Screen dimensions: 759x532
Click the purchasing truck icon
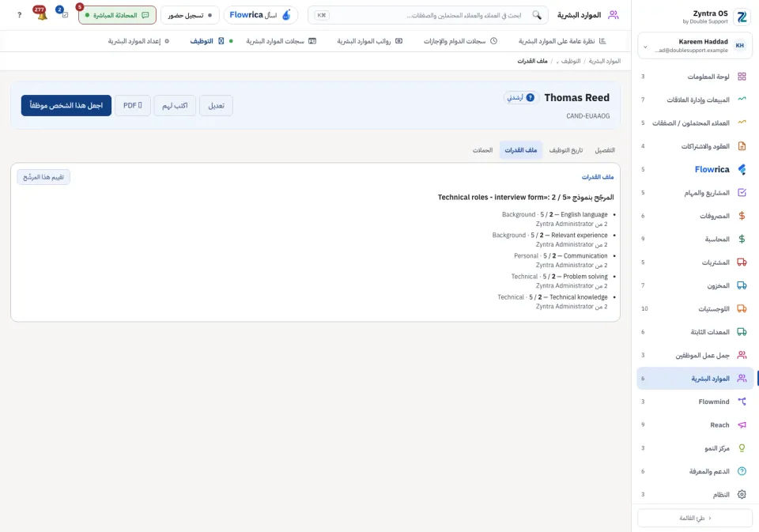[x=742, y=262]
